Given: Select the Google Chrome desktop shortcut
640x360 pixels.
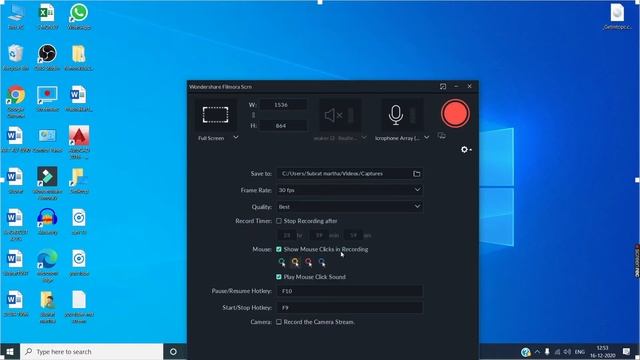Looking at the screenshot, I should tap(16, 101).
